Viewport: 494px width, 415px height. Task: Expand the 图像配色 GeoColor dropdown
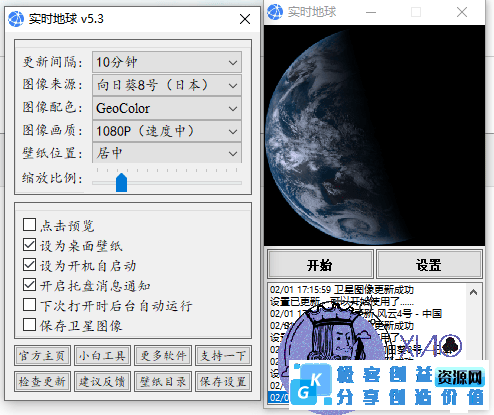167,108
